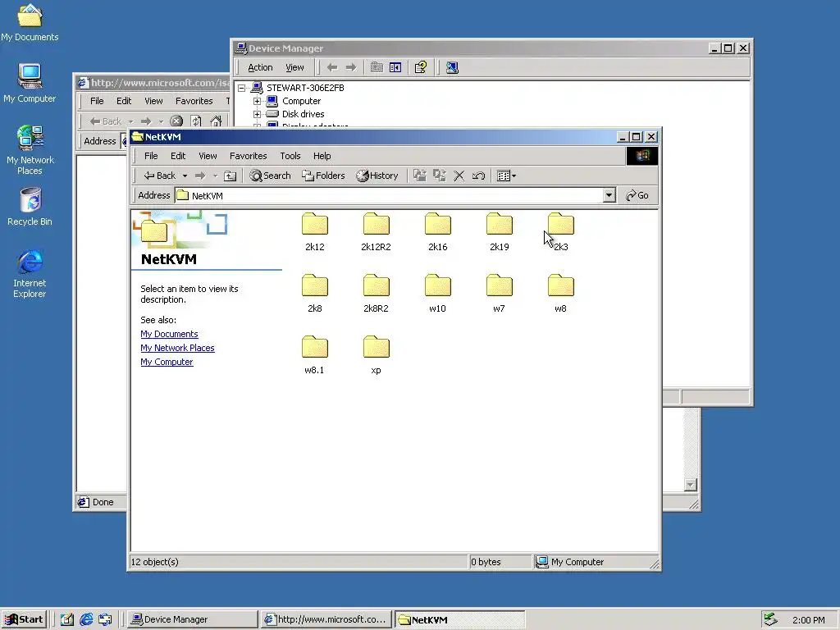Click Back button in NetKVM toolbar
Image resolution: width=840 pixels, height=630 pixels.
click(160, 176)
